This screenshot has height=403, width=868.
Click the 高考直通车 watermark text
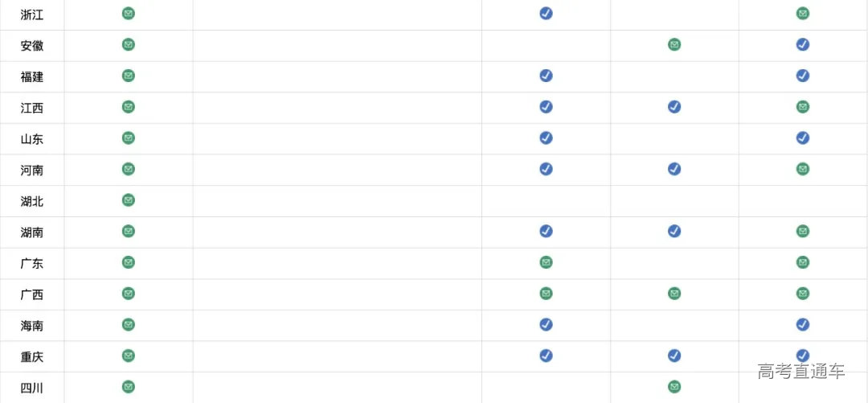[800, 372]
